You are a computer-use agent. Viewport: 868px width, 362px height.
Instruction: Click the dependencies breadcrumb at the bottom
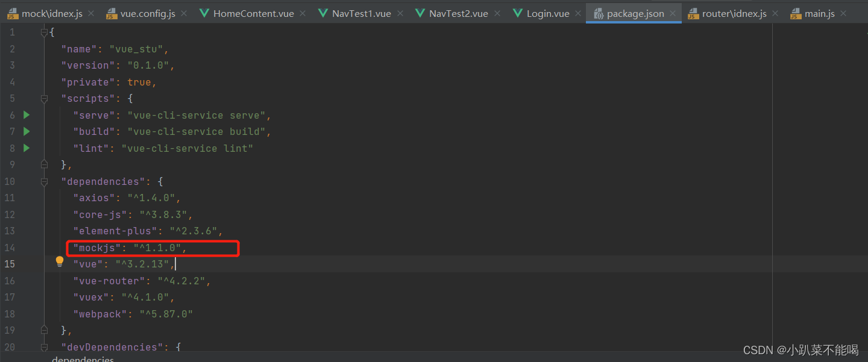[83, 358]
